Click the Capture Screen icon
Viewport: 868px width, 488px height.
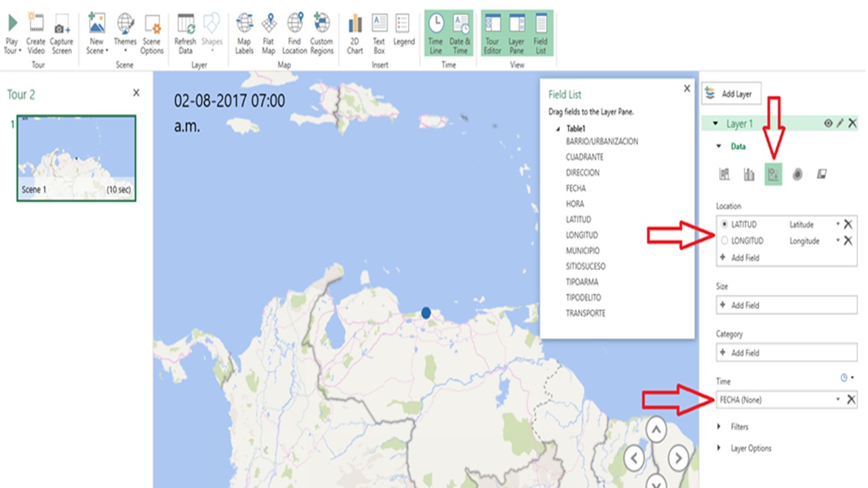coord(62,25)
